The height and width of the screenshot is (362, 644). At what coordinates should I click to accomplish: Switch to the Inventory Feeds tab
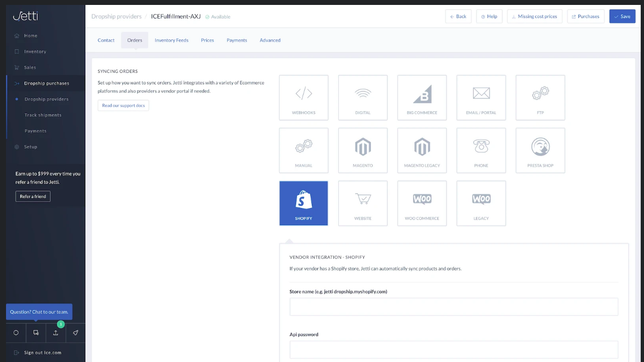(172, 41)
